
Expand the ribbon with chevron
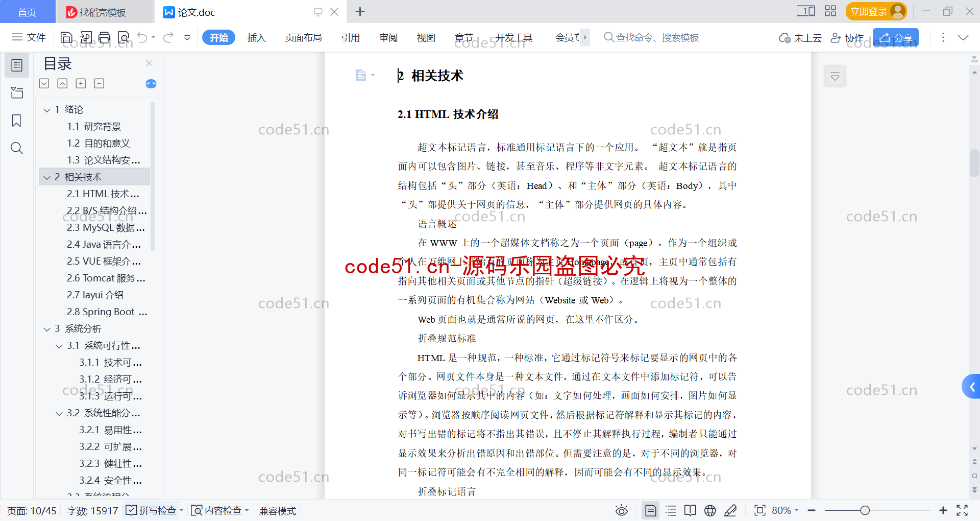click(963, 37)
